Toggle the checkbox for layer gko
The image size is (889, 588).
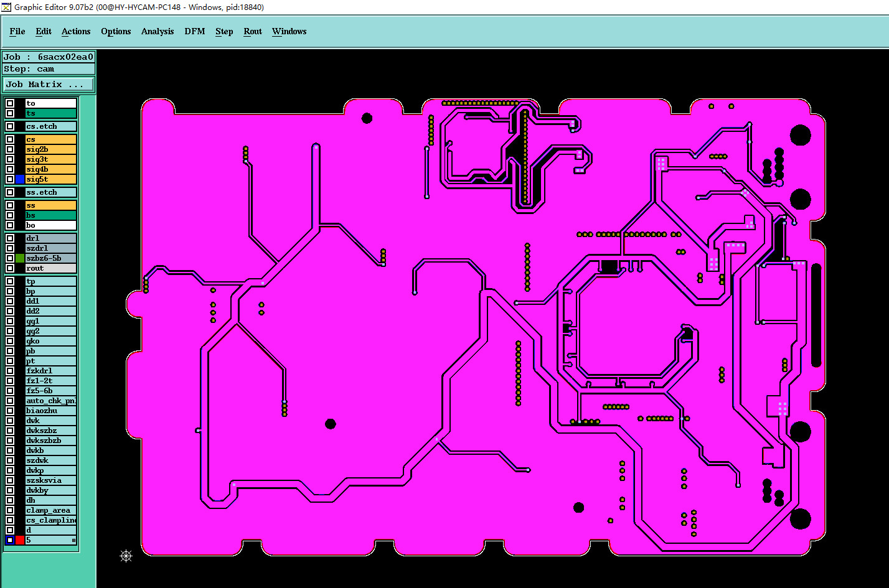[x=10, y=341]
